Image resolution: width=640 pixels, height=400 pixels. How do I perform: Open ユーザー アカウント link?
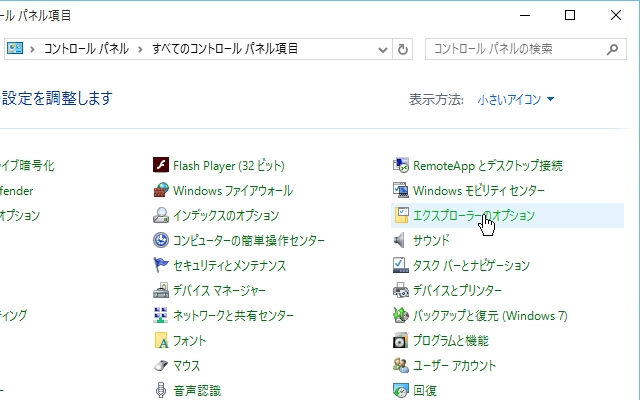[454, 365]
